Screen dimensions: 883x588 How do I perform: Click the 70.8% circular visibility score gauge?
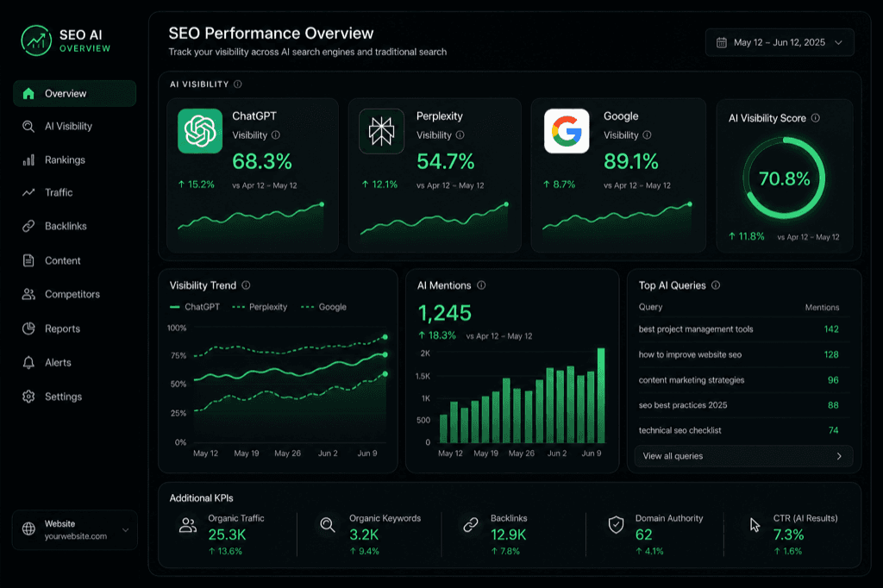pyautogui.click(x=784, y=178)
